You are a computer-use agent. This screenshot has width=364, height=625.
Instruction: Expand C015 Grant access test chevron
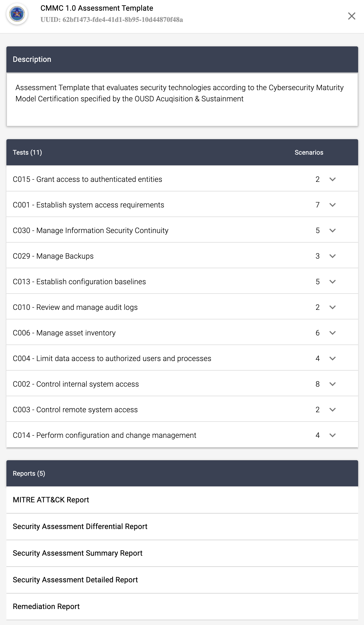tap(332, 179)
